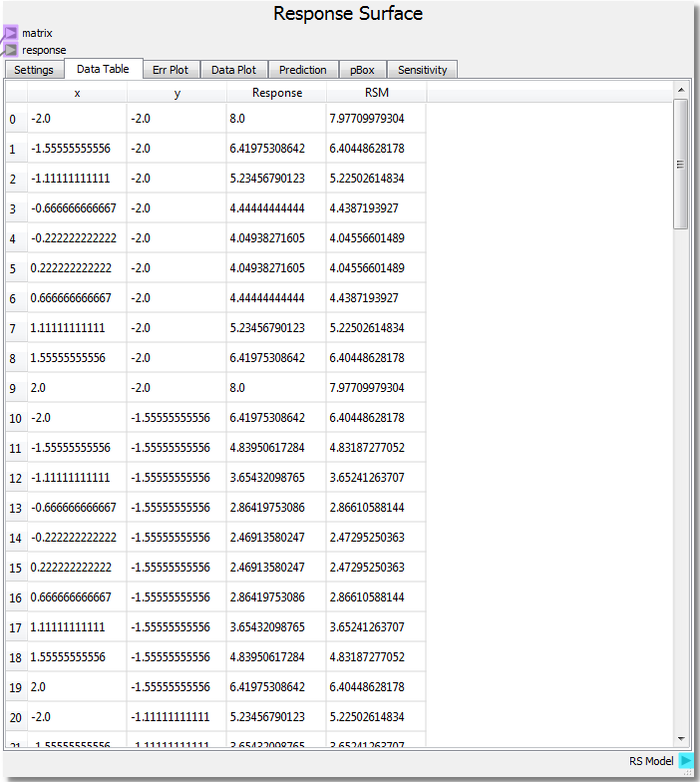Click the scroll down arrow of the table
Screen dimensions: 700x782
tap(681, 739)
